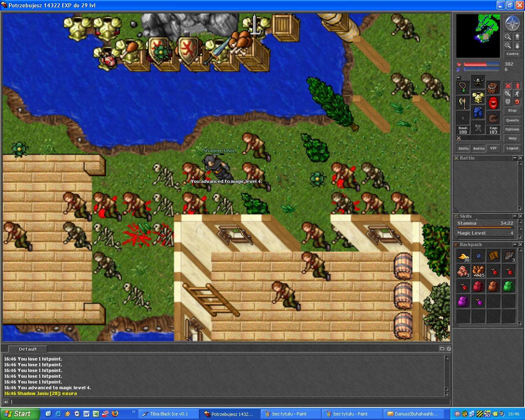Open the brown backpack equipment slot
The width and height of the screenshot is (525, 420).
pyautogui.click(x=493, y=87)
